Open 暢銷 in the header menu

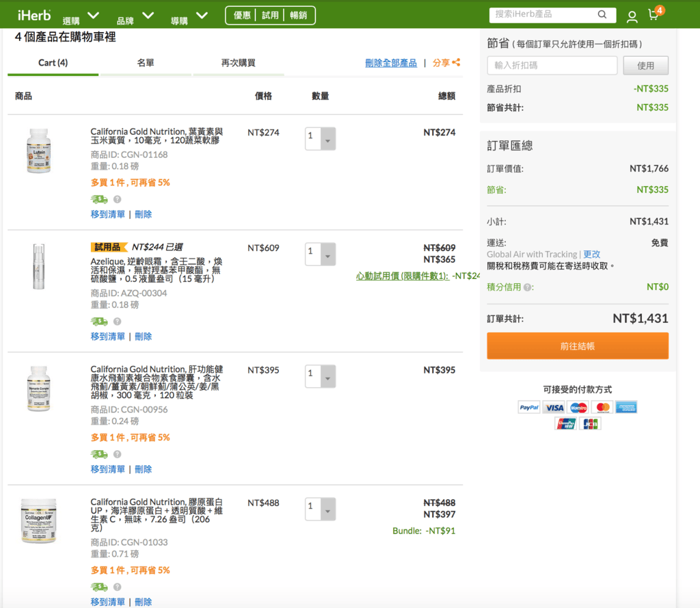(298, 15)
